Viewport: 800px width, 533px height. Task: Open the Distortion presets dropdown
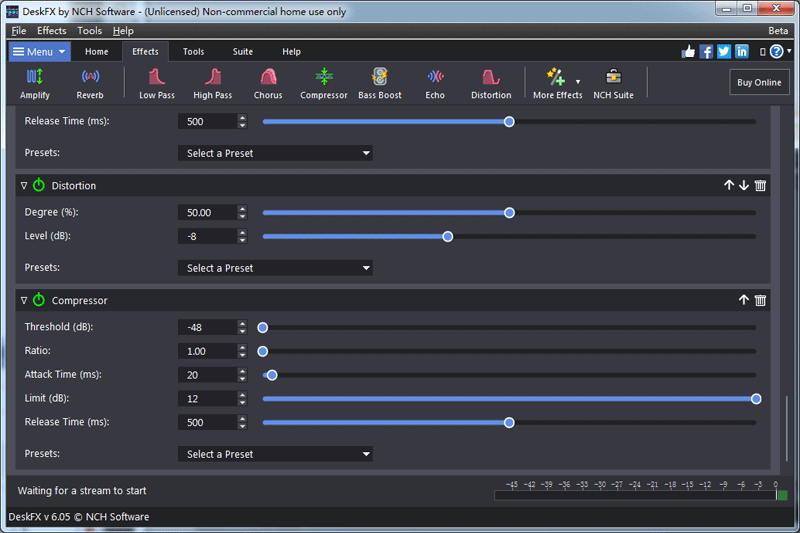tap(275, 268)
